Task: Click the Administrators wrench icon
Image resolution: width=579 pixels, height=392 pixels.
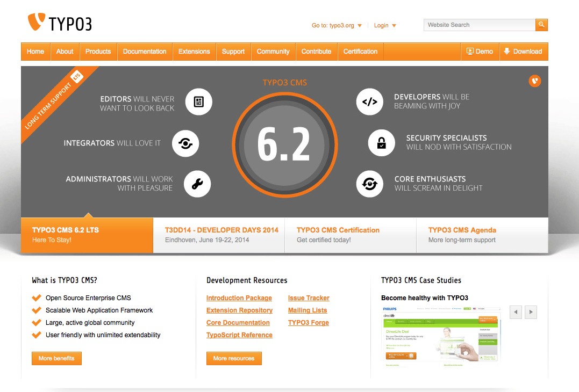Action: tap(197, 184)
